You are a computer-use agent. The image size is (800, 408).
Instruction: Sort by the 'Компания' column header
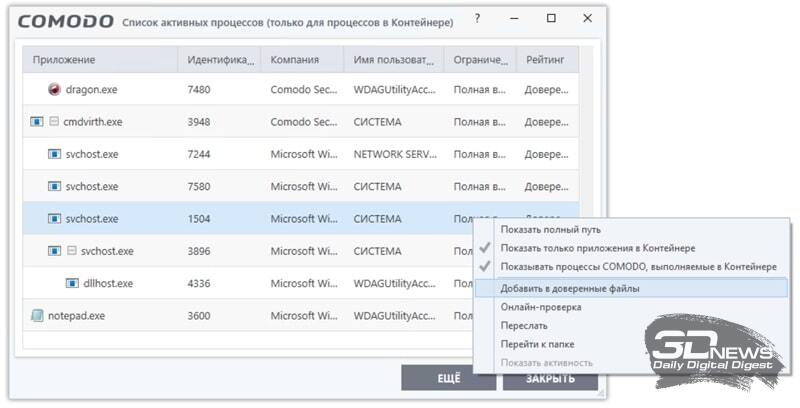pos(302,60)
